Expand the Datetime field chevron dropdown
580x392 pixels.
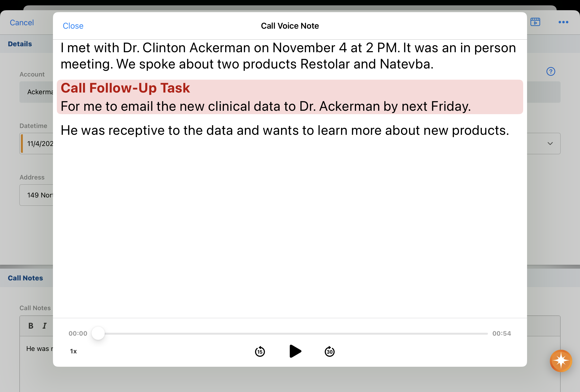coord(550,144)
